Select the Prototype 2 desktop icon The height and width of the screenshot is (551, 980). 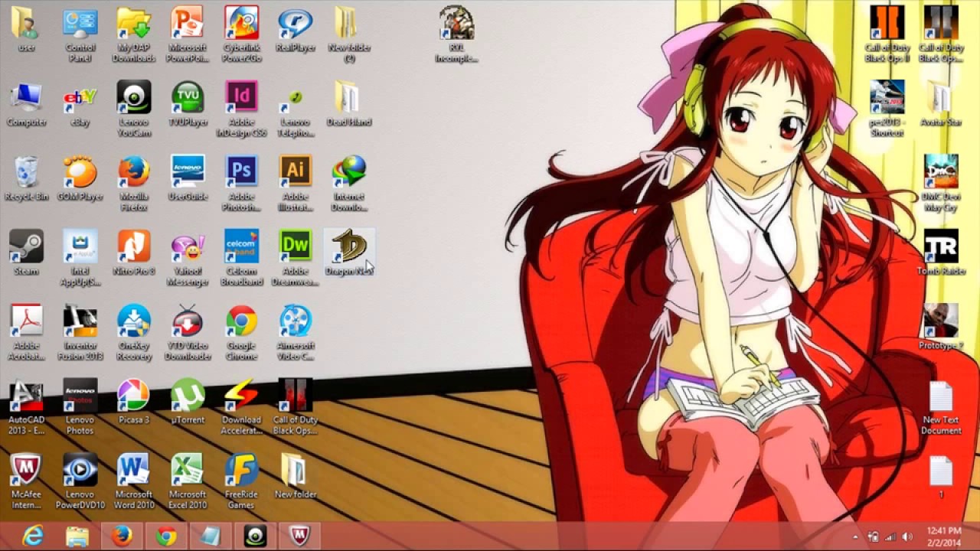point(941,328)
